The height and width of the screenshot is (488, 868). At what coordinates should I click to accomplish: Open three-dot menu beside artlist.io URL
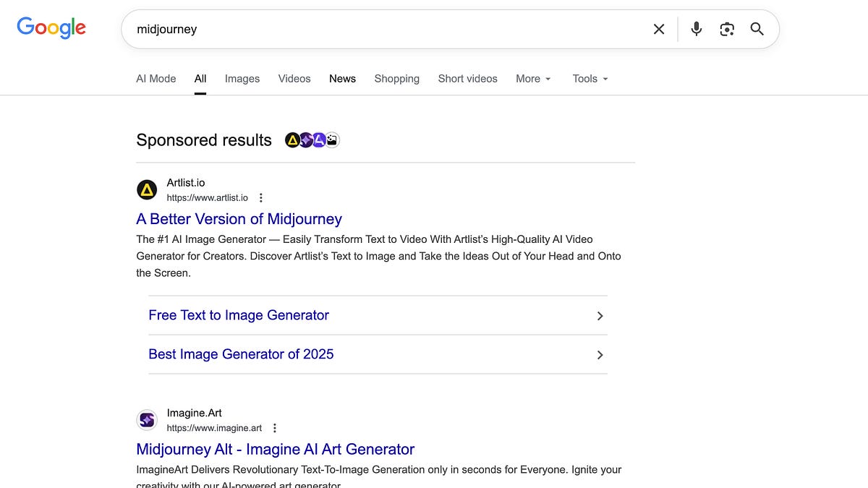(261, 198)
